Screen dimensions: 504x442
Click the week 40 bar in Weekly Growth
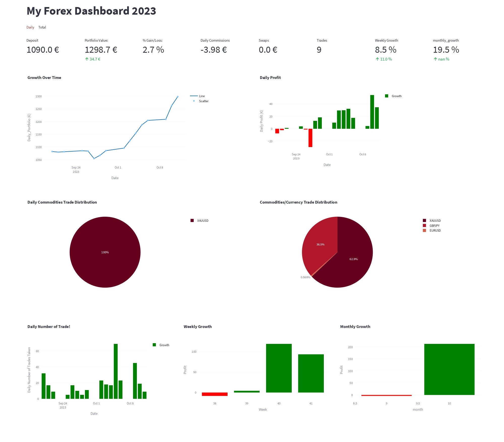pyautogui.click(x=279, y=368)
